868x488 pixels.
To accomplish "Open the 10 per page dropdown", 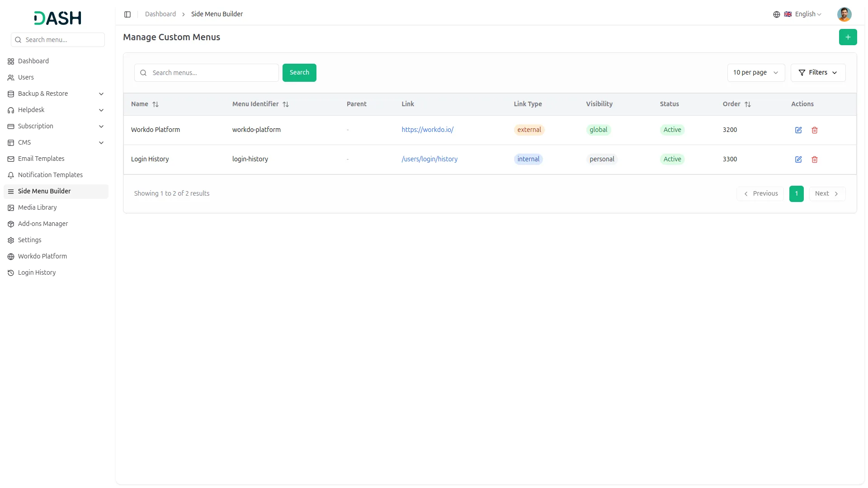I will [x=755, y=73].
